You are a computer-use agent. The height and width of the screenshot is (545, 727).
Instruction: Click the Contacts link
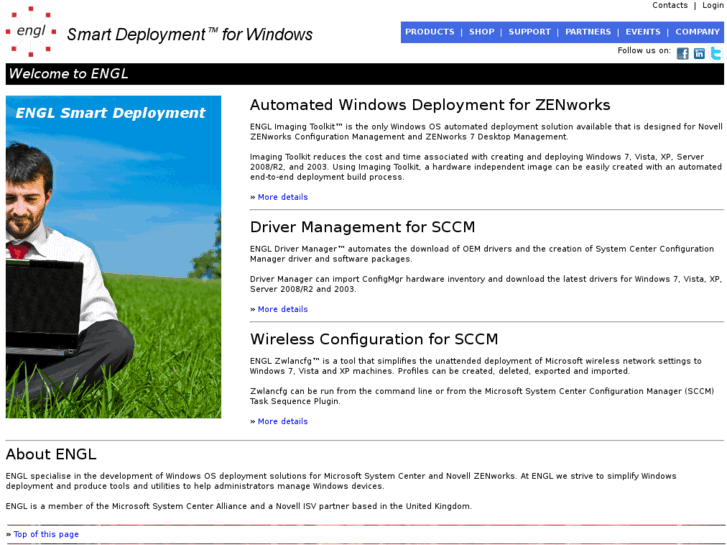tap(670, 5)
